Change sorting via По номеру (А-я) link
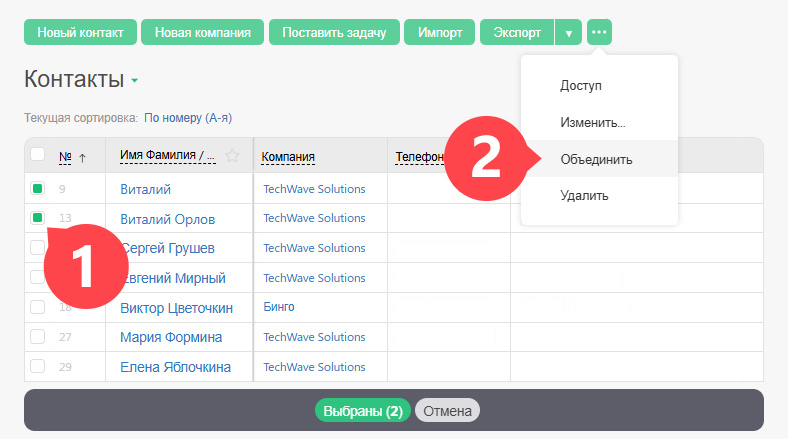Viewport: 788px width, 439px height. (188, 118)
